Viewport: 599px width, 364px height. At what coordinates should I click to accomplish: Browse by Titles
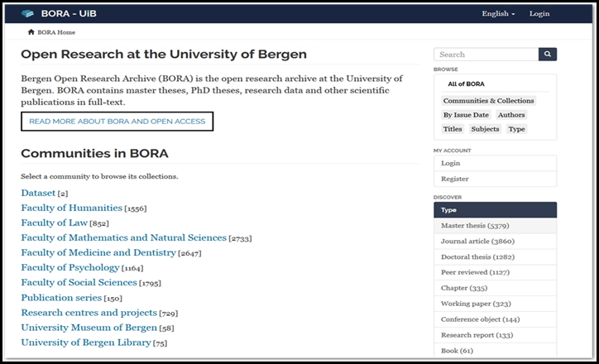(x=453, y=129)
